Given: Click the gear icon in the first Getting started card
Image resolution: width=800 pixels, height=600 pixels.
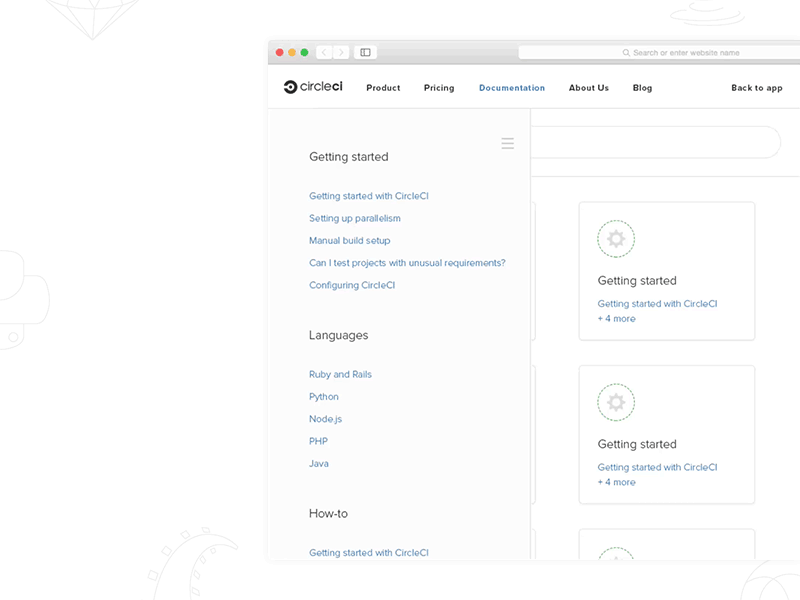Looking at the screenshot, I should (616, 238).
